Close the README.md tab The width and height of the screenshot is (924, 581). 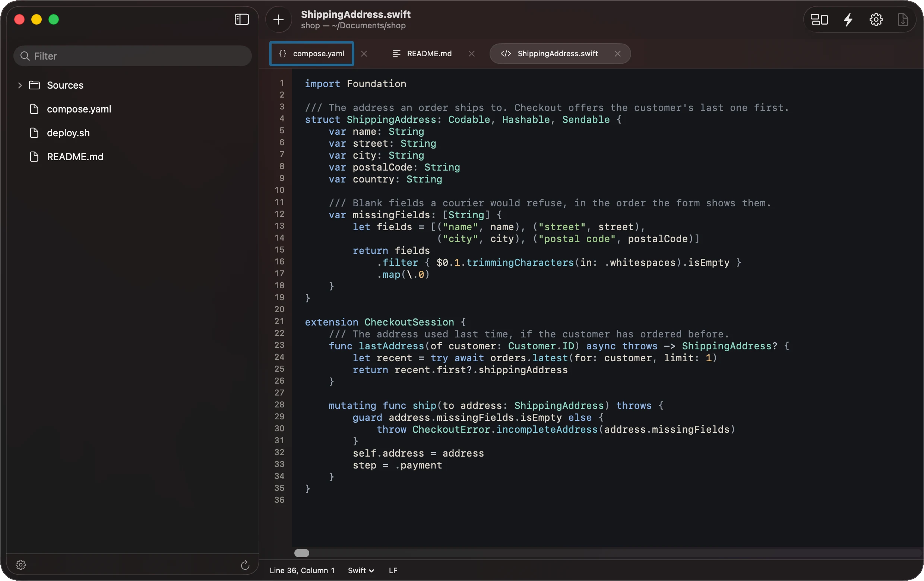click(472, 54)
